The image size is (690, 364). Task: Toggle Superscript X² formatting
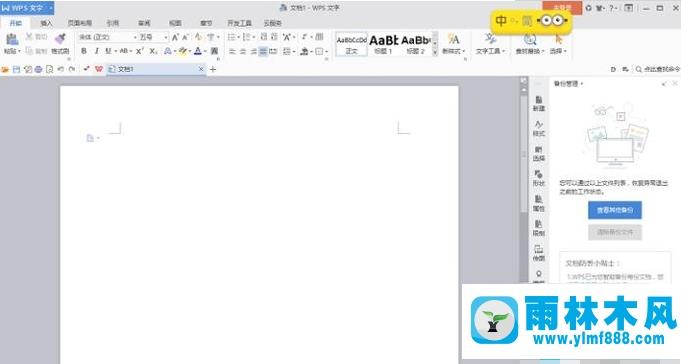(x=139, y=51)
